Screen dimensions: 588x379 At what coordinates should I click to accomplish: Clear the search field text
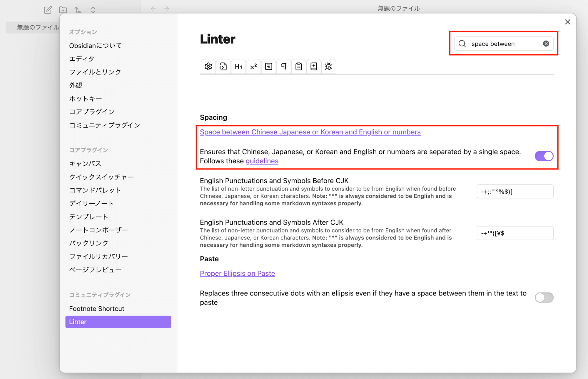coord(546,44)
